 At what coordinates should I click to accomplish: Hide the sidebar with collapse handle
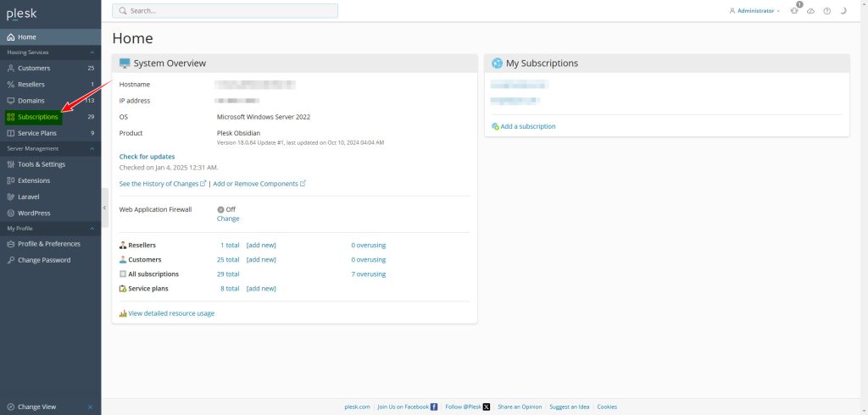tap(104, 207)
